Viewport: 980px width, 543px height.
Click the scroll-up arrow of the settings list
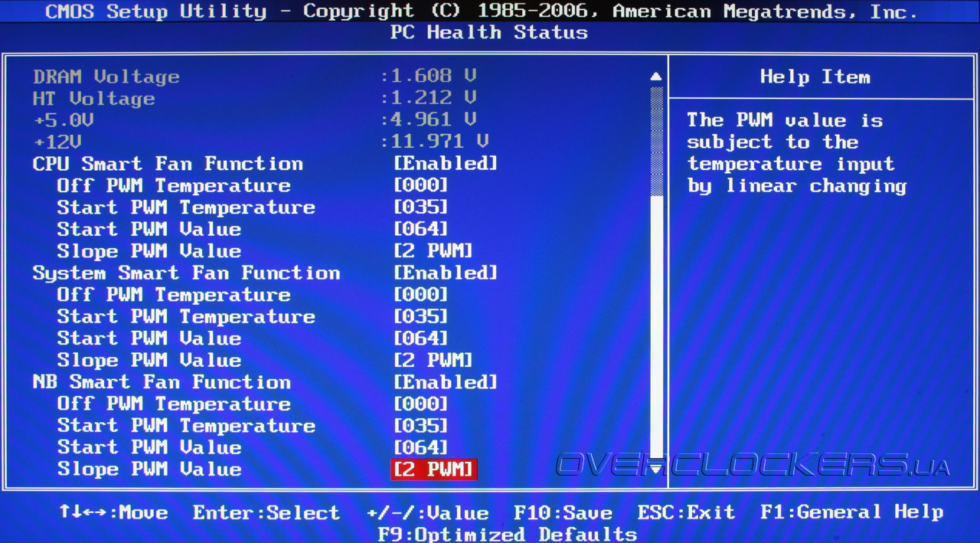point(655,77)
